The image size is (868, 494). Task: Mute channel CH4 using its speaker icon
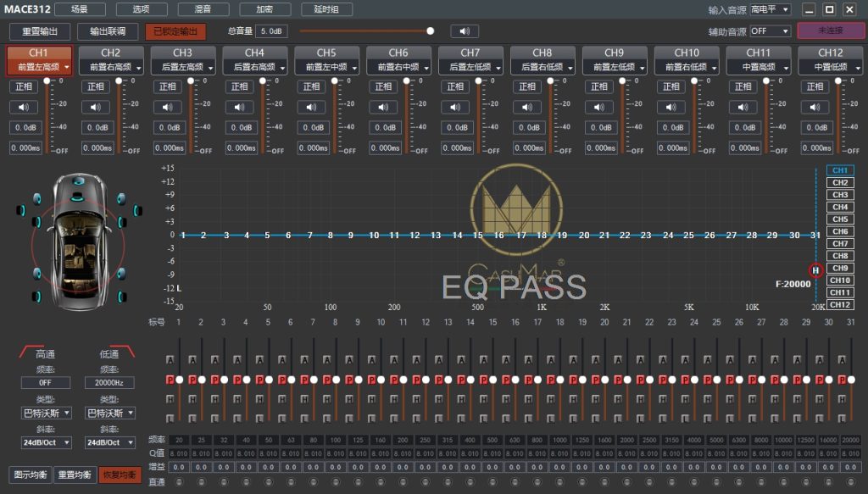pyautogui.click(x=240, y=107)
